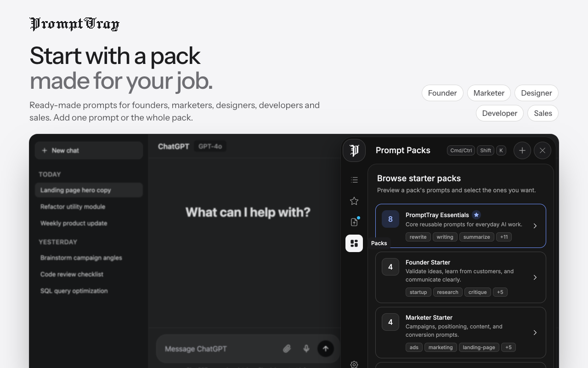
Task: Select the Packs grid icon in sidebar
Action: 354,243
